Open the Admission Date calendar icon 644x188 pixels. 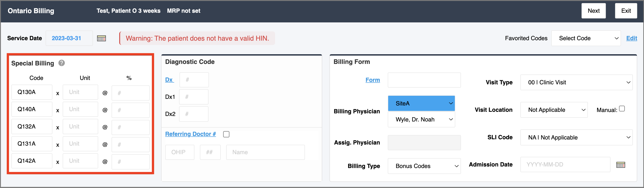[x=621, y=165]
